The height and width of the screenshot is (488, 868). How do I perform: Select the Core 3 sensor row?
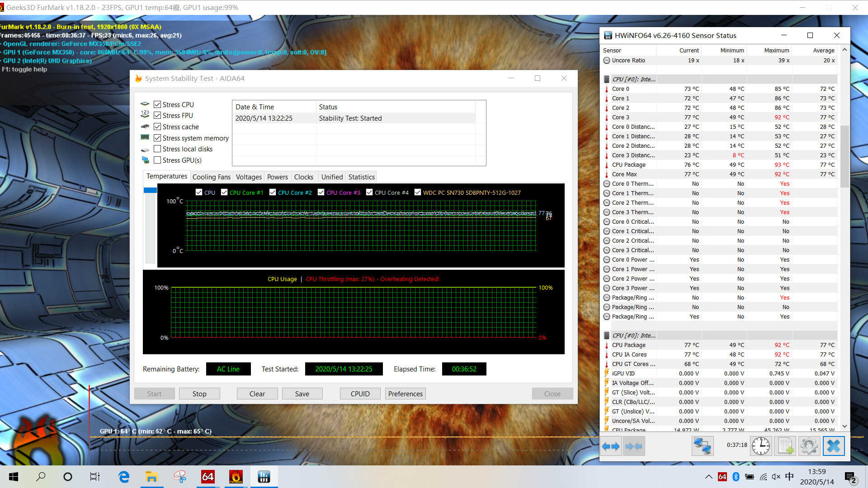(720, 117)
